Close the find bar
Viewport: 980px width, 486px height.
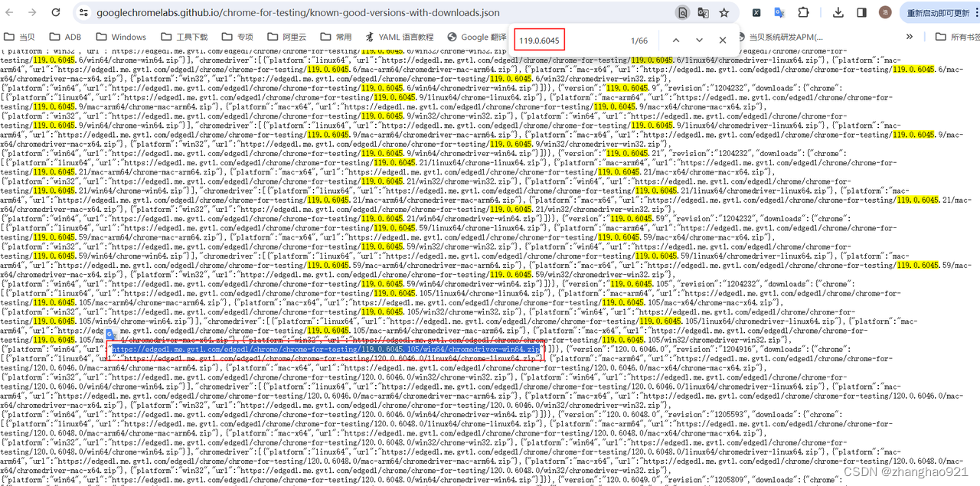click(x=723, y=40)
